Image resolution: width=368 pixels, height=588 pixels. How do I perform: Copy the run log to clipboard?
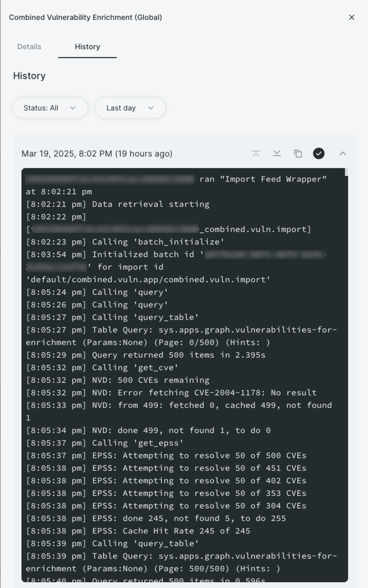298,154
